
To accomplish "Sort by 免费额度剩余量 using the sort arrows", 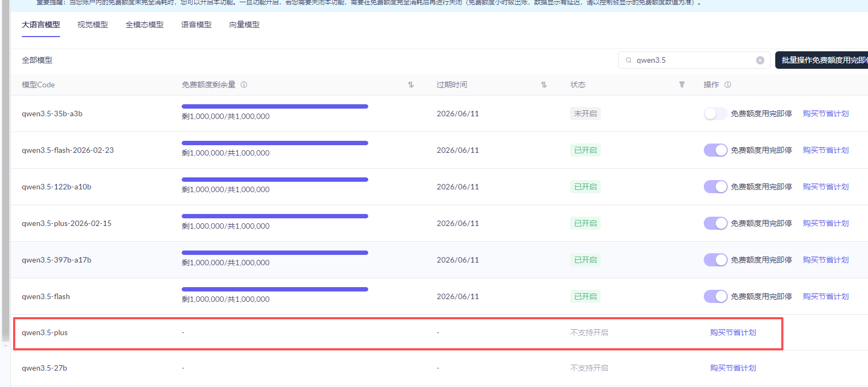I will (x=411, y=85).
